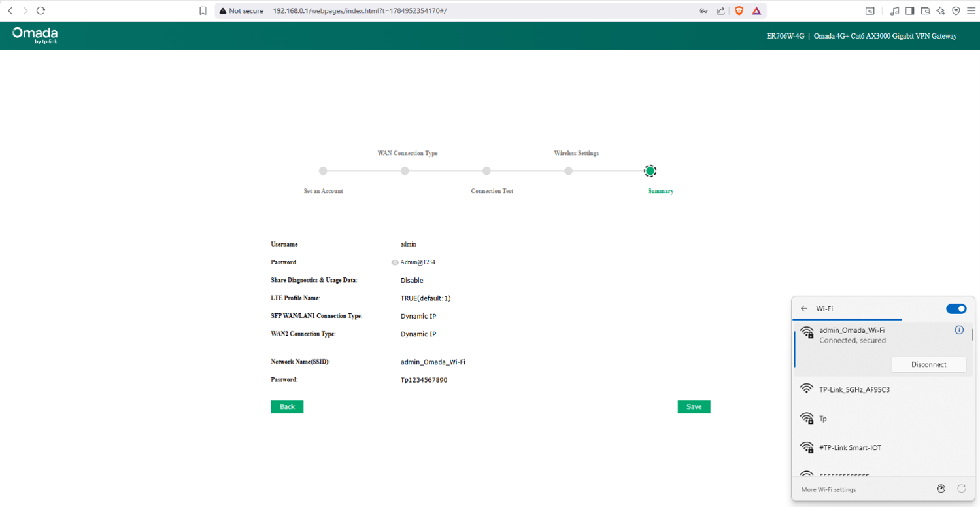Open admin_Omada_Wi-Fi properties info icon

coord(959,330)
